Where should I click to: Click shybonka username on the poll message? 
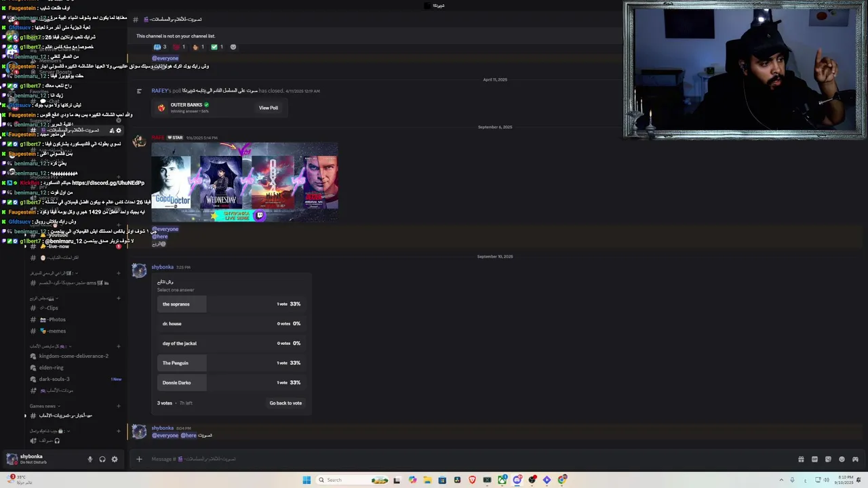tap(162, 267)
